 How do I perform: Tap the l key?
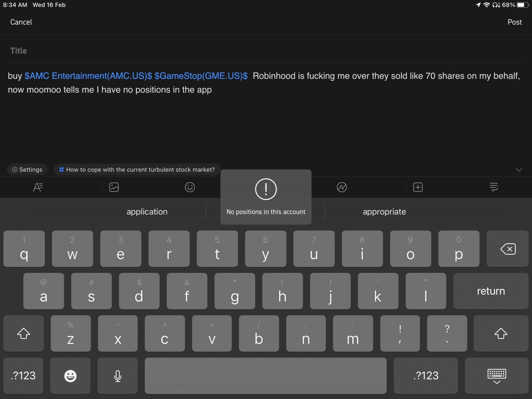pyautogui.click(x=426, y=291)
